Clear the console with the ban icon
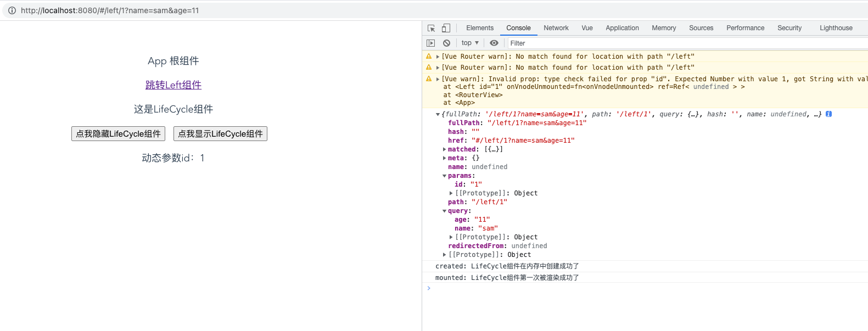 447,43
